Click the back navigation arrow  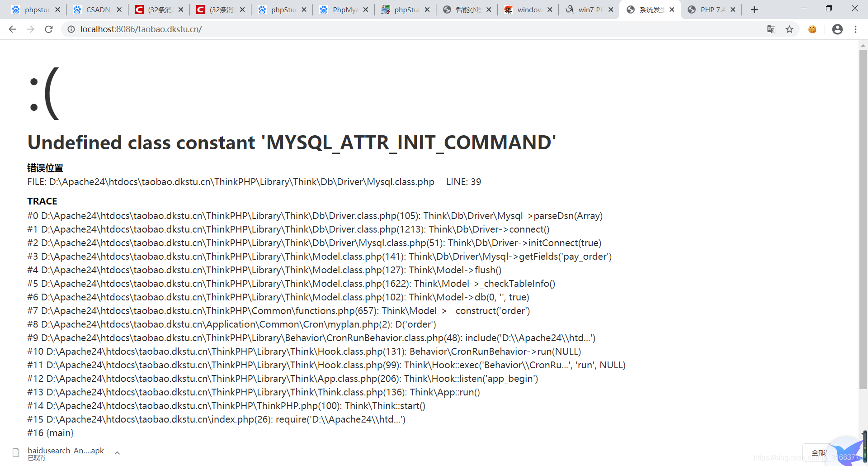coord(12,29)
